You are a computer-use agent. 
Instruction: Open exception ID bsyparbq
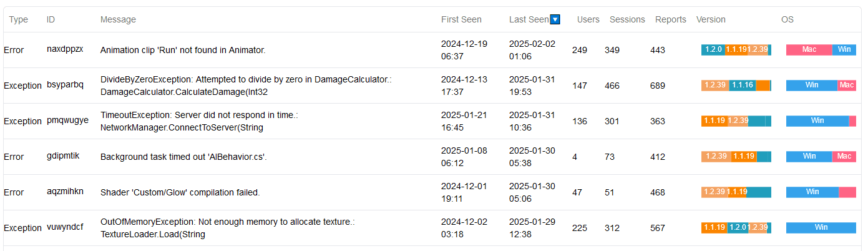[65, 86]
